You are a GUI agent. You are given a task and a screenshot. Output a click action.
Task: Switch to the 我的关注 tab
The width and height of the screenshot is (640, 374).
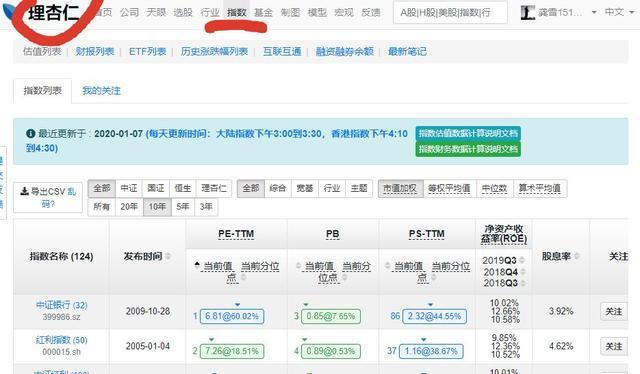[101, 91]
